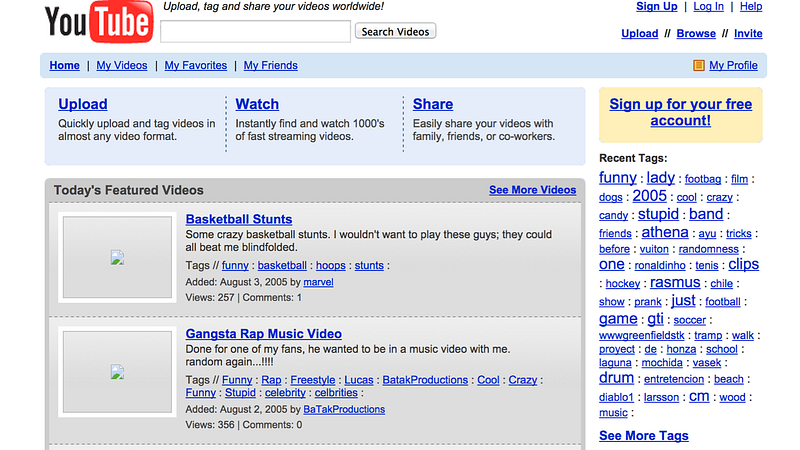Click the Share heading link
This screenshot has width=800, height=450.
tap(433, 104)
